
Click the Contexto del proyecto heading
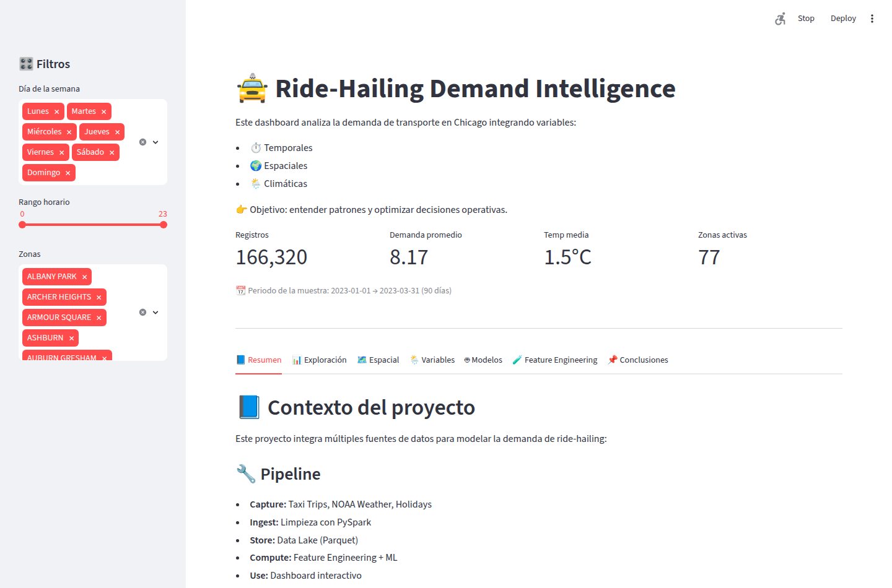pyautogui.click(x=356, y=407)
